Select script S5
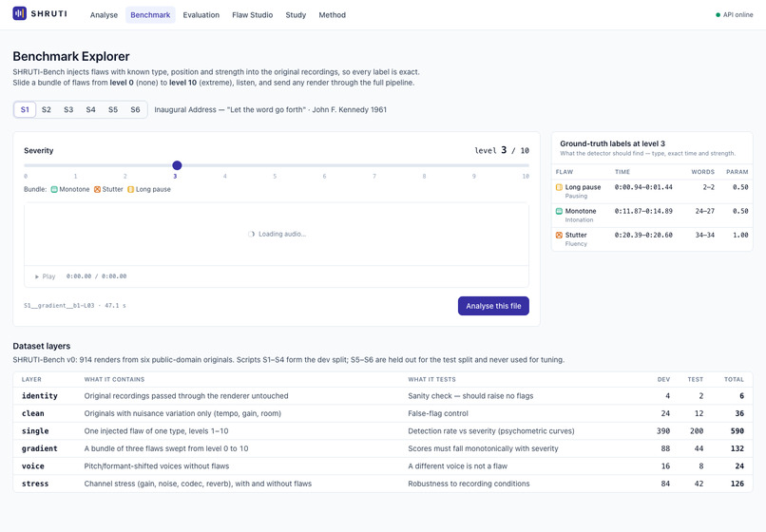This screenshot has height=532, width=766. (113, 109)
